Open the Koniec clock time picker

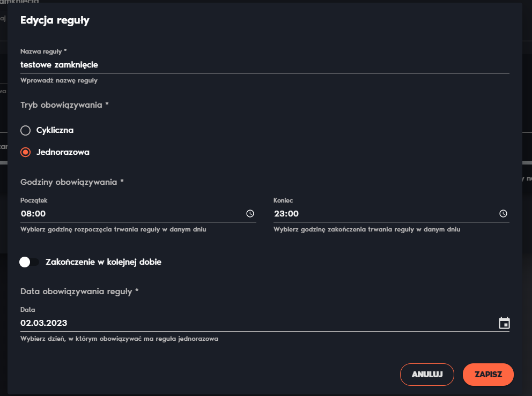(x=503, y=214)
